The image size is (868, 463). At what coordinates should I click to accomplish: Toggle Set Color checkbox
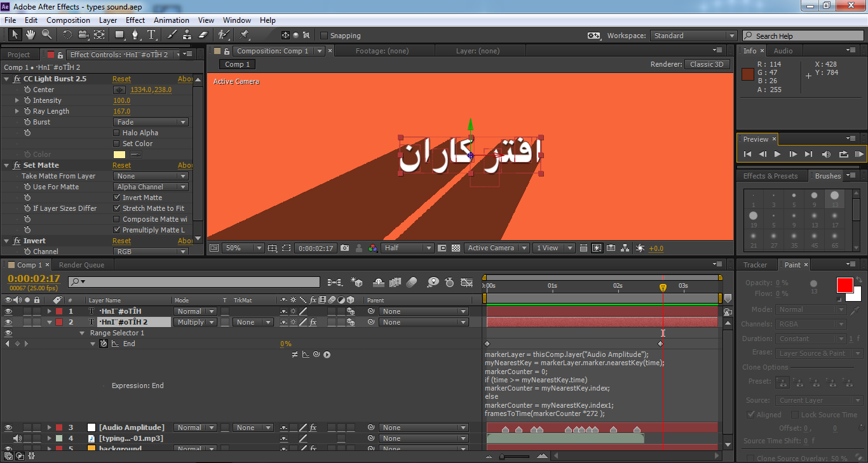(x=116, y=144)
